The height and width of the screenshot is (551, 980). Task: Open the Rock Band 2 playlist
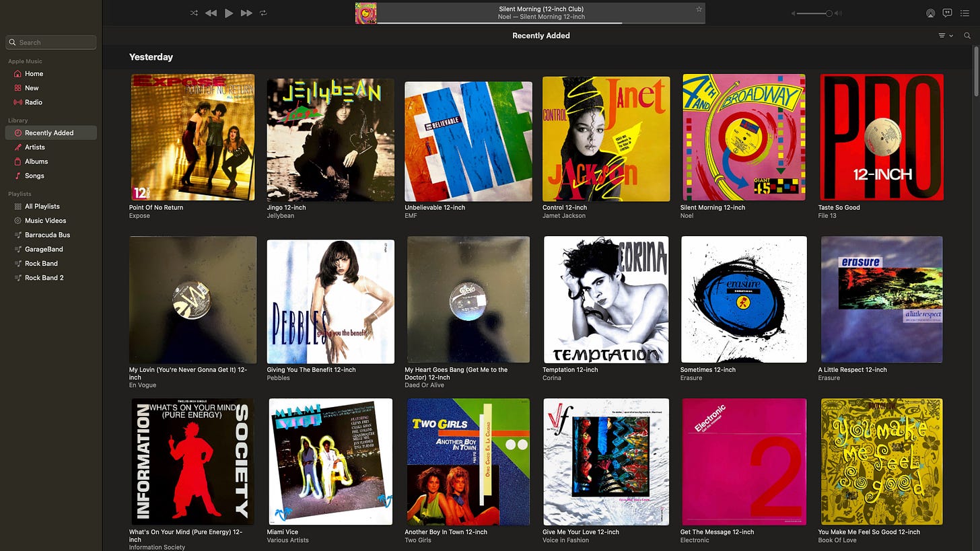pos(44,277)
